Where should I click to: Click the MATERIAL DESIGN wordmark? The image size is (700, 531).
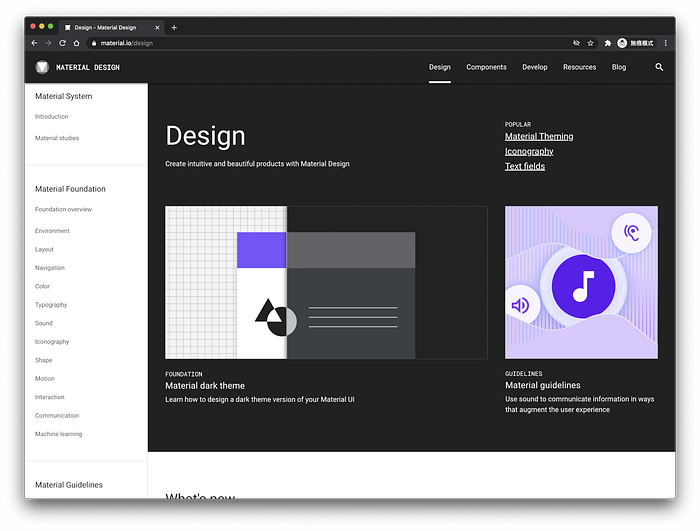88,67
